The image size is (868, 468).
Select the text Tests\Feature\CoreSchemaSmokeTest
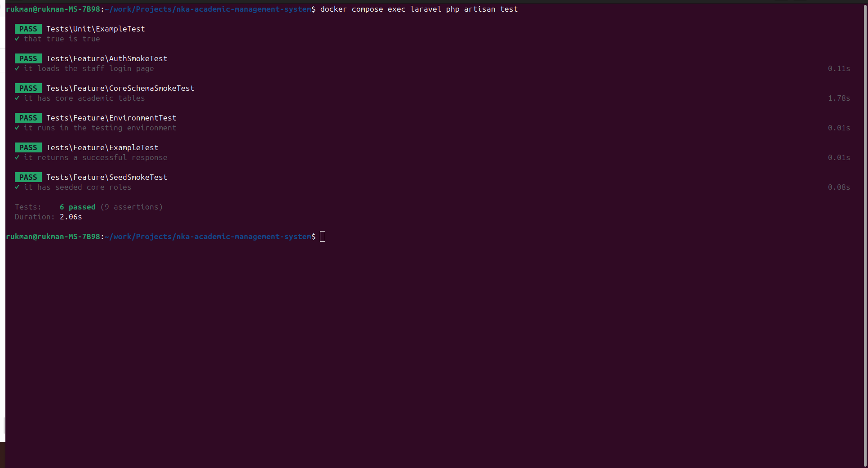(x=120, y=88)
